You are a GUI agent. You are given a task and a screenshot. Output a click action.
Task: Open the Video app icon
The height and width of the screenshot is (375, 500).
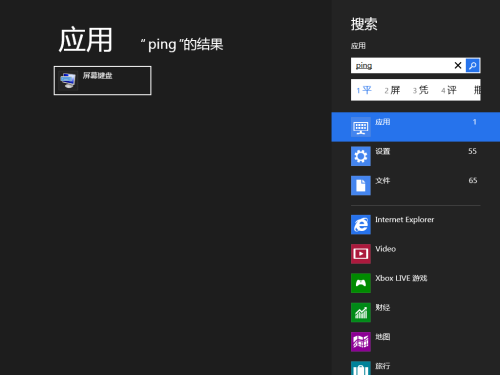pos(361,254)
